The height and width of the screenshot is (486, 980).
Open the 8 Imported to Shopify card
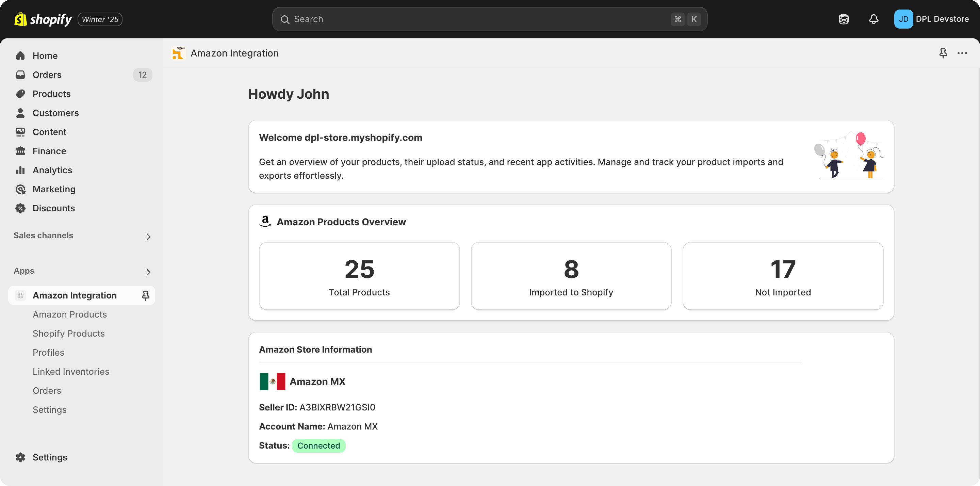pos(571,276)
